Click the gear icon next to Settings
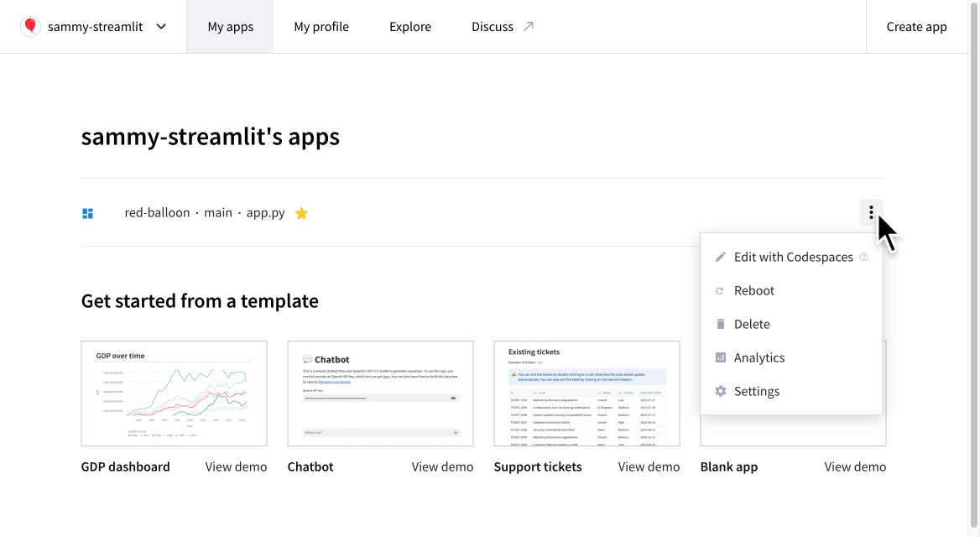 pos(720,391)
